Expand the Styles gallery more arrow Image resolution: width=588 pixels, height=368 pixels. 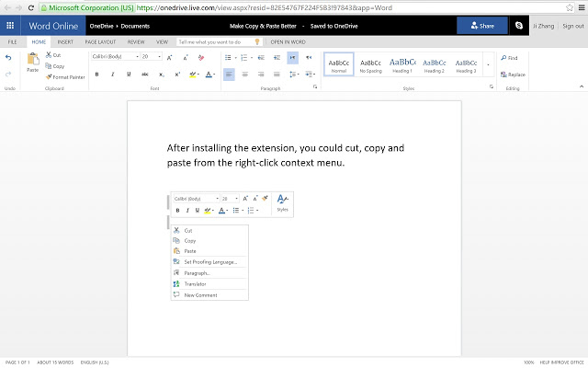(x=488, y=64)
